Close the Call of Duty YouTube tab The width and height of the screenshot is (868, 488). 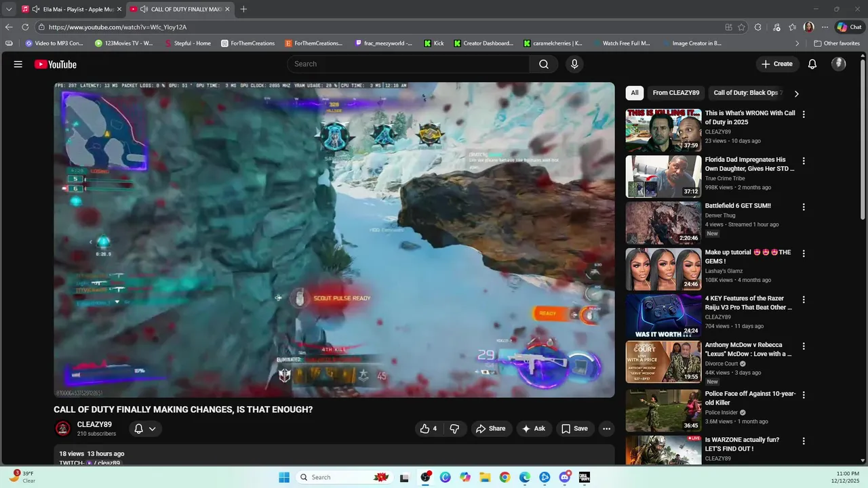[x=227, y=9]
